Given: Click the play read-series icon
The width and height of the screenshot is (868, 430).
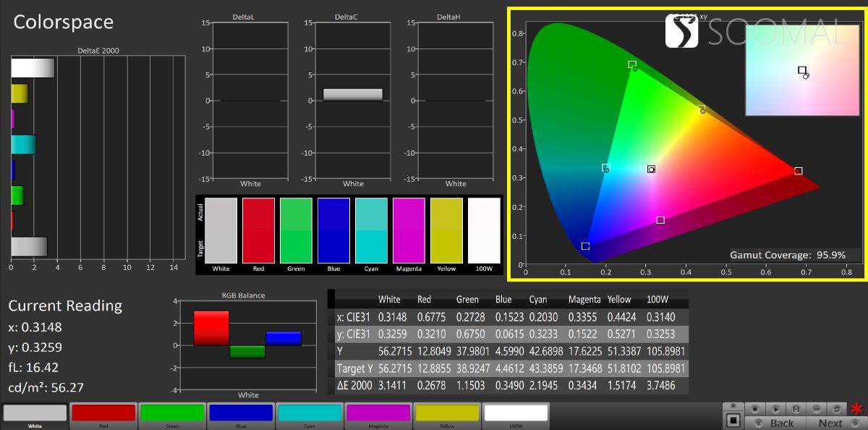Looking at the screenshot, I should (775, 409).
